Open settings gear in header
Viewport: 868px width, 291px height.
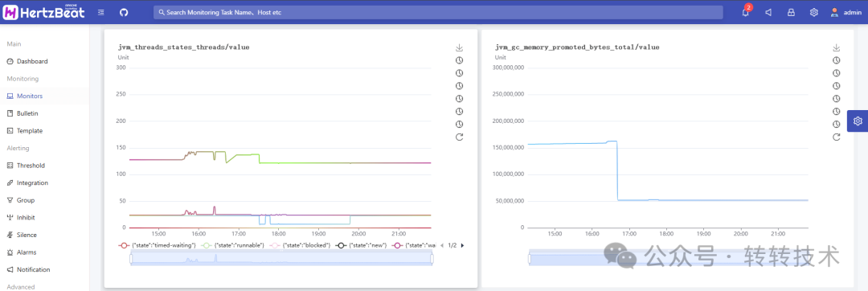pos(813,12)
